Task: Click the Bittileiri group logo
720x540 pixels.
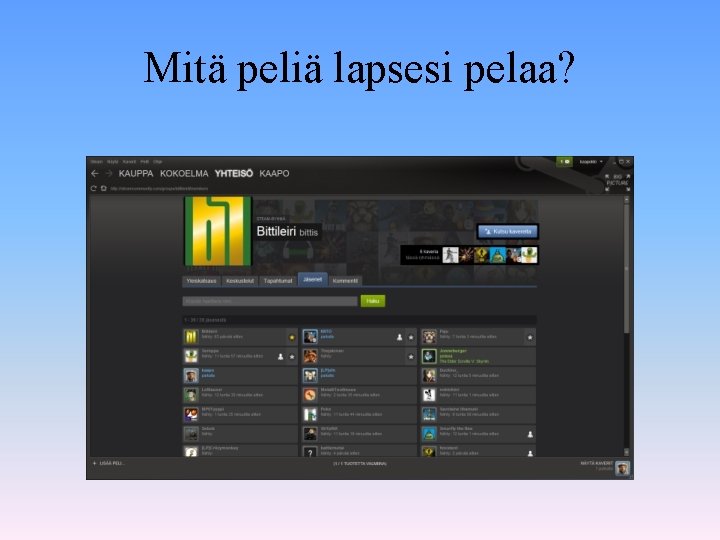Action: [218, 231]
